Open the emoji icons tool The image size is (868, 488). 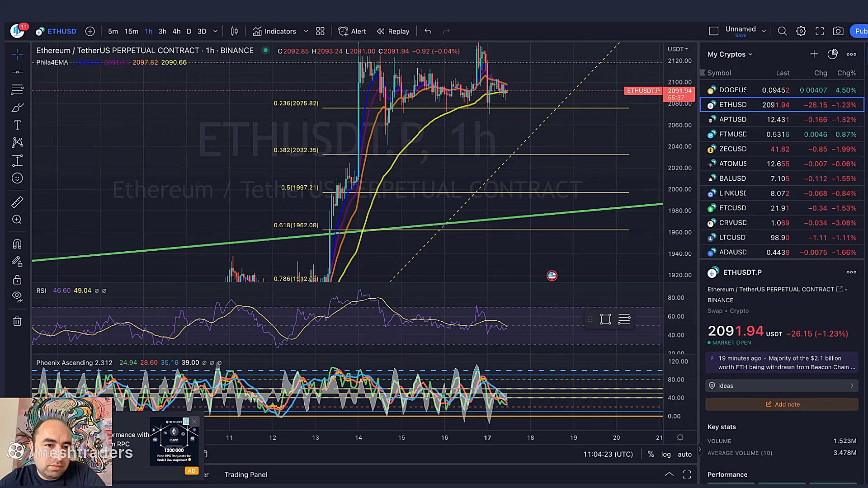click(x=17, y=178)
